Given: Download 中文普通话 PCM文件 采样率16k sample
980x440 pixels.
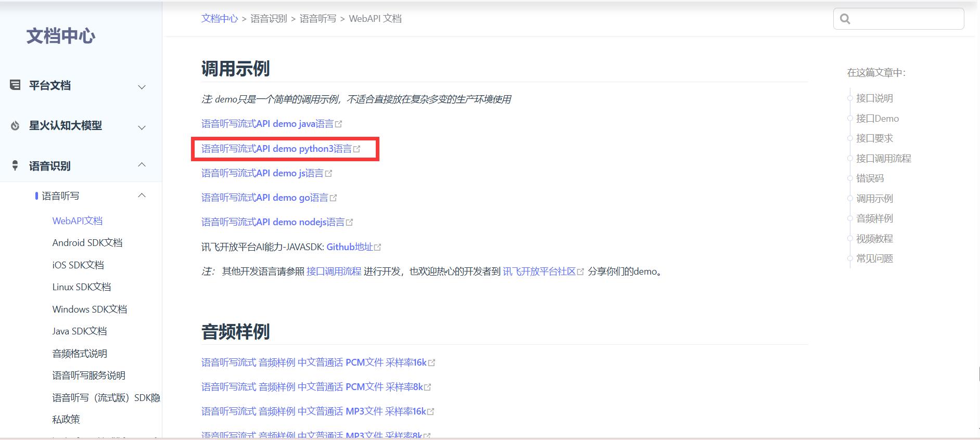Looking at the screenshot, I should (314, 363).
